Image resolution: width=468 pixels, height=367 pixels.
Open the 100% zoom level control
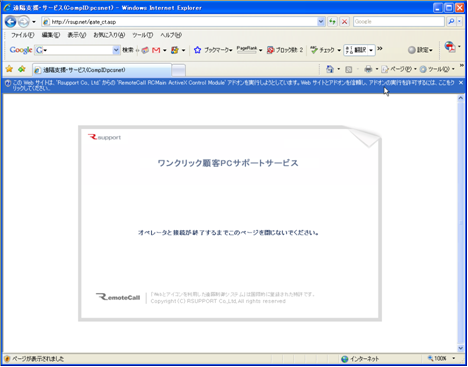coord(442,359)
